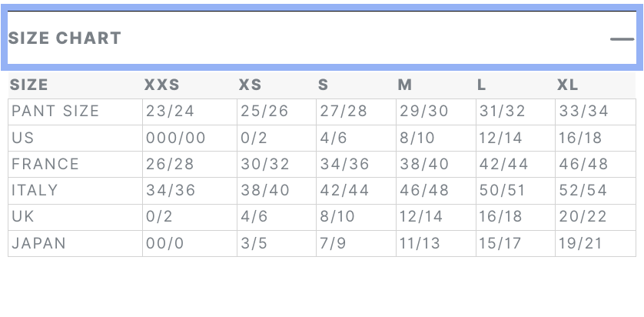Click the SIZE CHART accordion heading

65,38
